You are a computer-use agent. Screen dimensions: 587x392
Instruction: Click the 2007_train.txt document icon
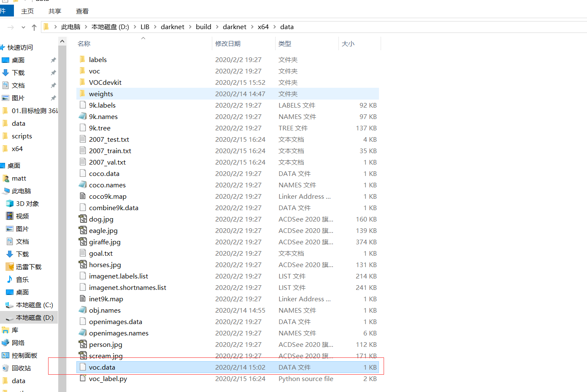click(x=83, y=151)
